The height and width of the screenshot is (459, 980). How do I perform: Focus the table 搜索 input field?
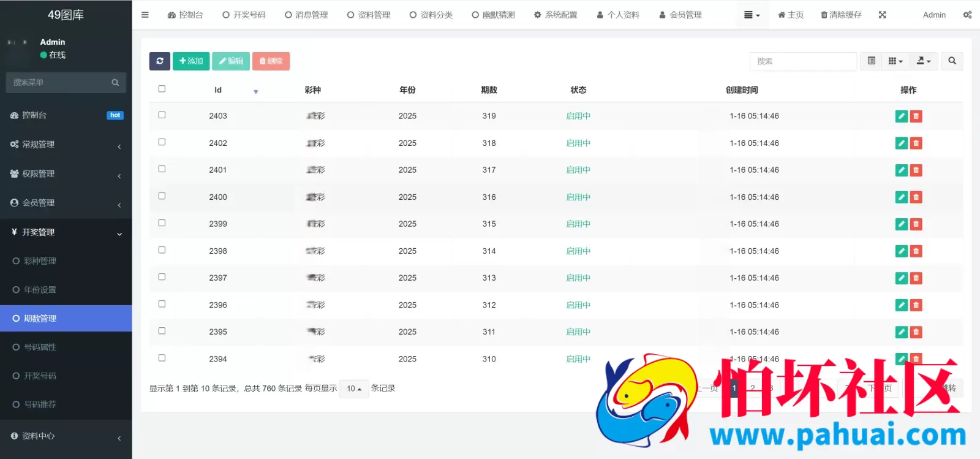[803, 61]
